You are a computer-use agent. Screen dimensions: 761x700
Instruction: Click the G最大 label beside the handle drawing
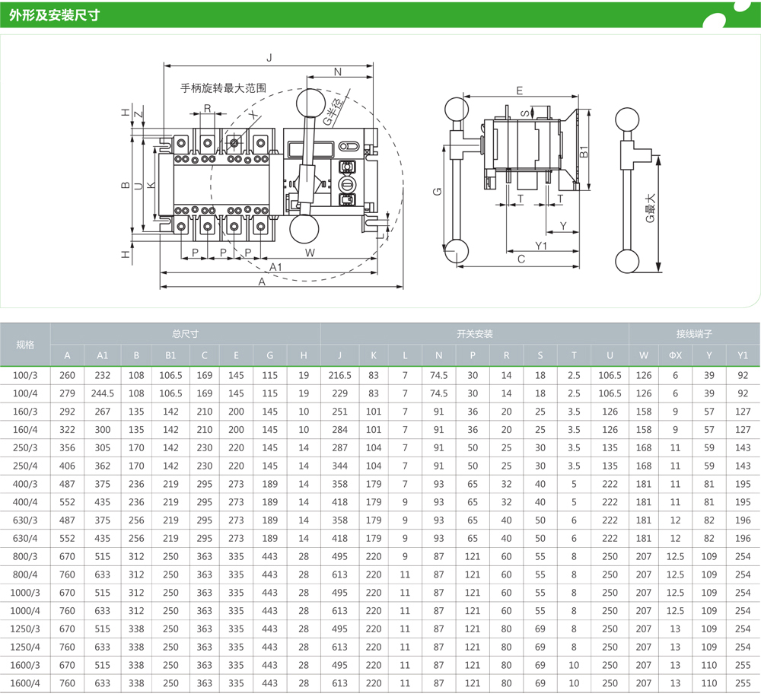coord(651,207)
